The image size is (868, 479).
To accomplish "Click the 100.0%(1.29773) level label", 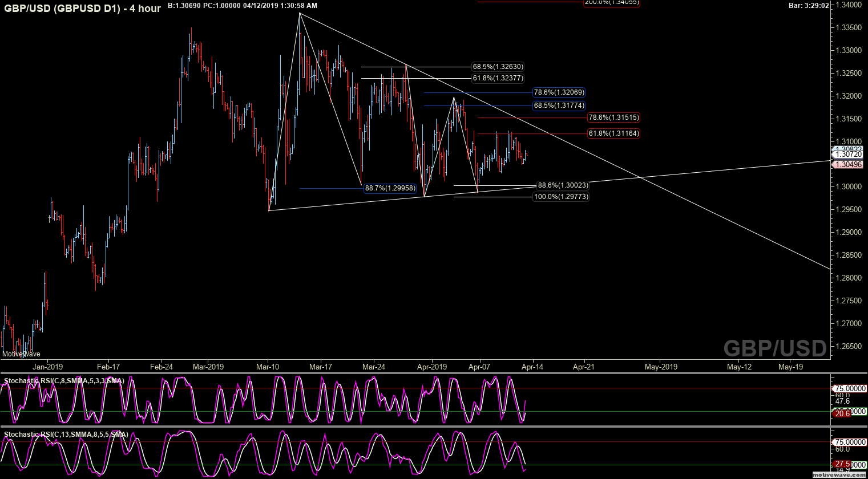I will pyautogui.click(x=561, y=197).
